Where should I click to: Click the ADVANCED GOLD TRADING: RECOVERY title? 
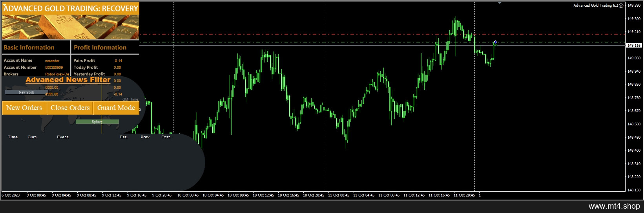pyautogui.click(x=71, y=8)
